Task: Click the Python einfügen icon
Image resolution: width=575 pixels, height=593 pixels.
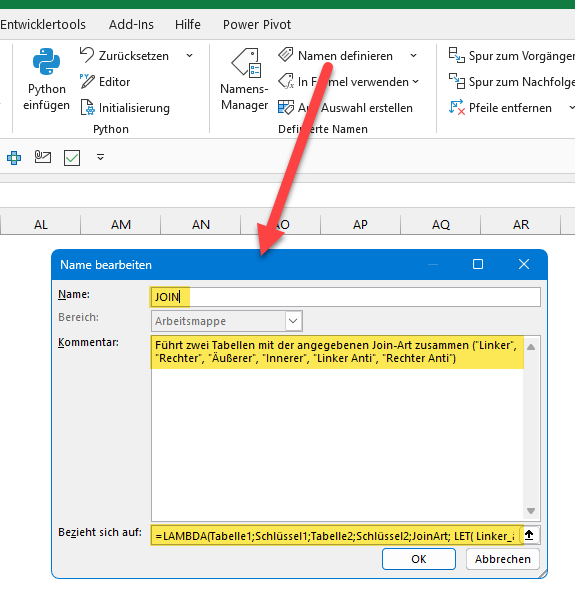Action: (46, 61)
